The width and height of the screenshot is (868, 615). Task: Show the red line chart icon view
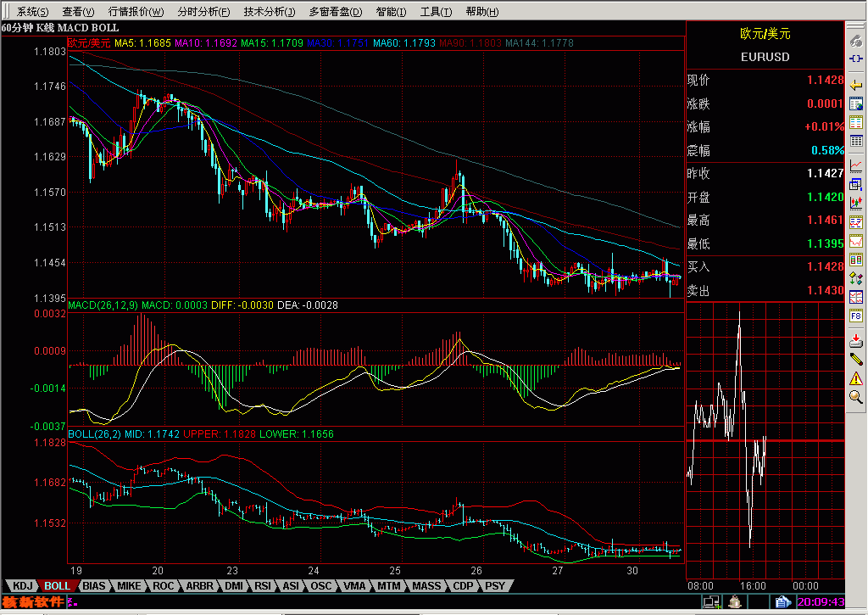click(x=856, y=165)
